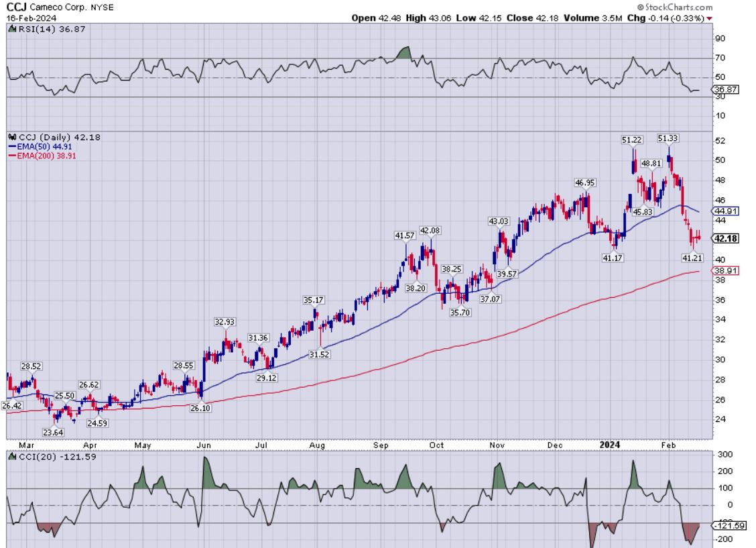Viewport: 756px width, 548px height.
Task: Click the 44.91 EMA tag on price axis
Action: [x=726, y=211]
